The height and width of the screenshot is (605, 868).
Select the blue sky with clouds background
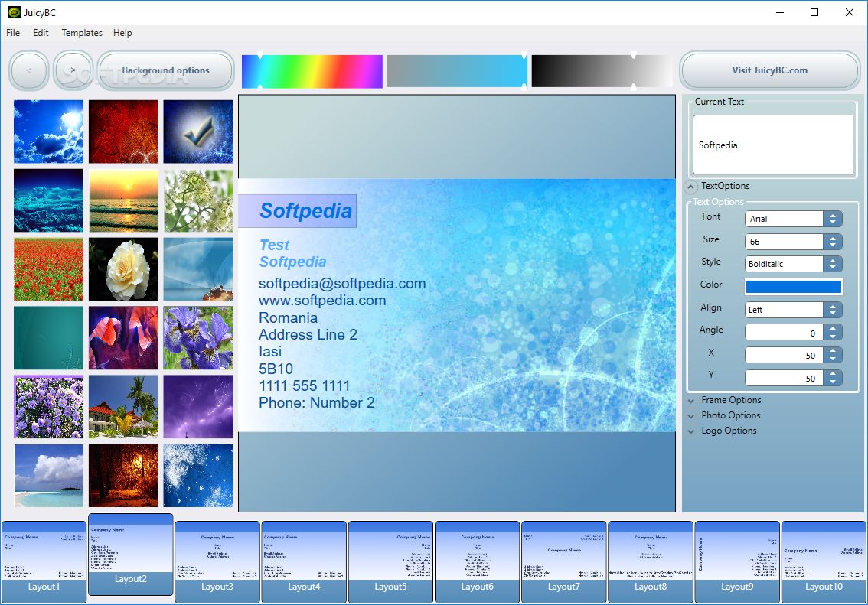pos(49,132)
